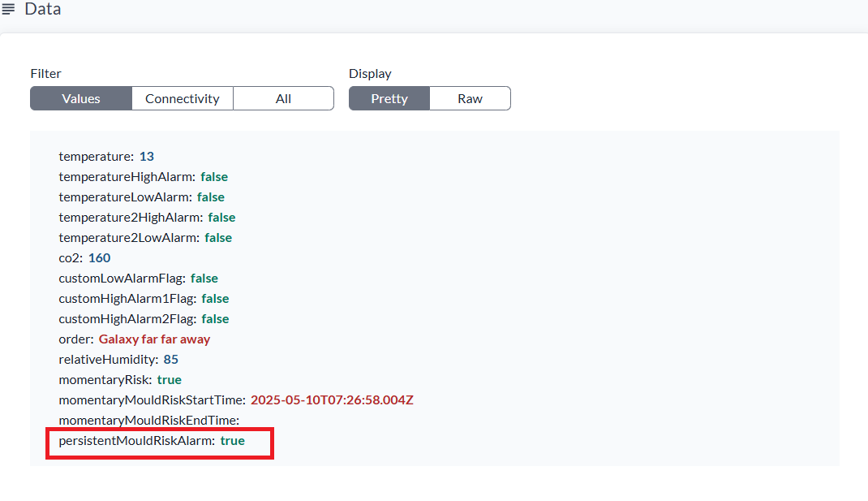Click the temperature value 13
This screenshot has height=501, width=868.
(x=147, y=156)
